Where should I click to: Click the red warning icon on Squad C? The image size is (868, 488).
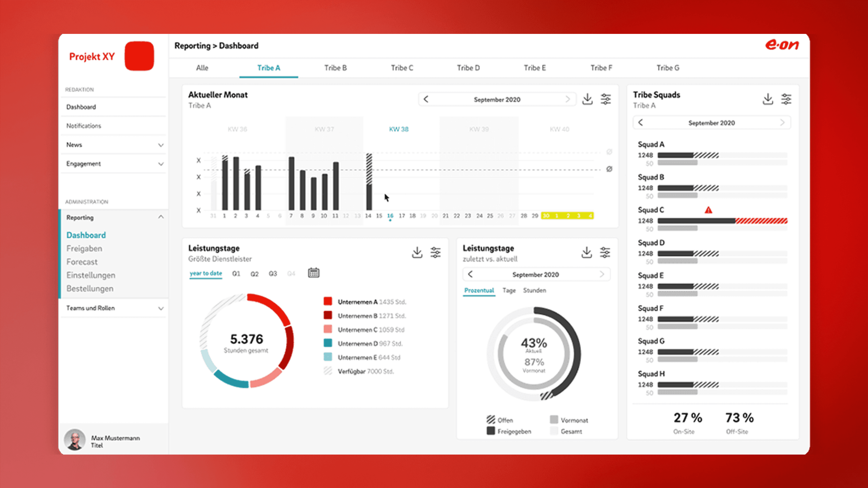point(708,210)
